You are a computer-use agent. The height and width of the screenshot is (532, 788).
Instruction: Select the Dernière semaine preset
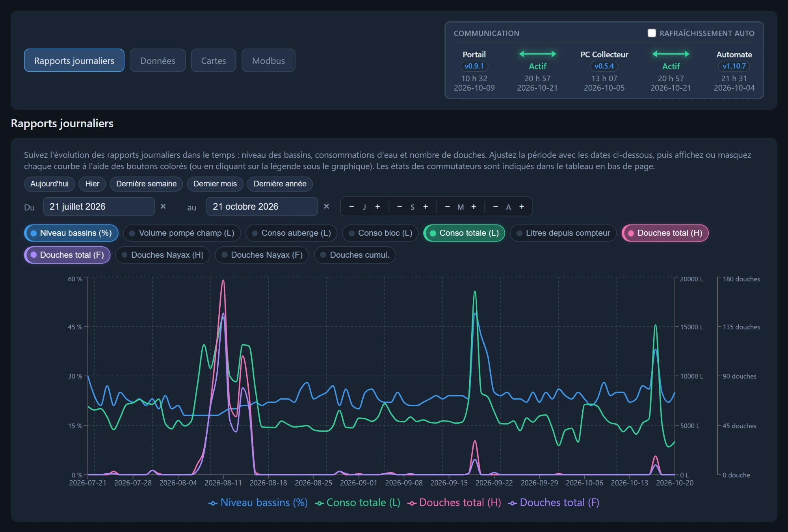pyautogui.click(x=146, y=184)
